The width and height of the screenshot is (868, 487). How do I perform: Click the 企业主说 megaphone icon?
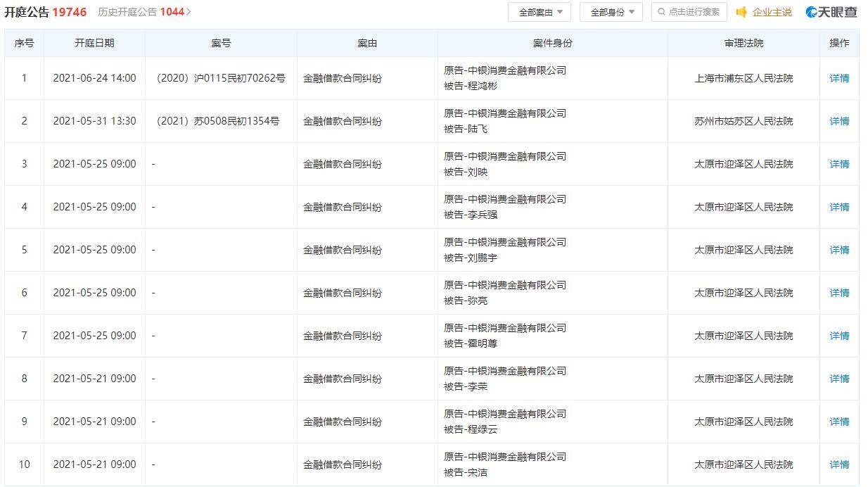click(741, 12)
